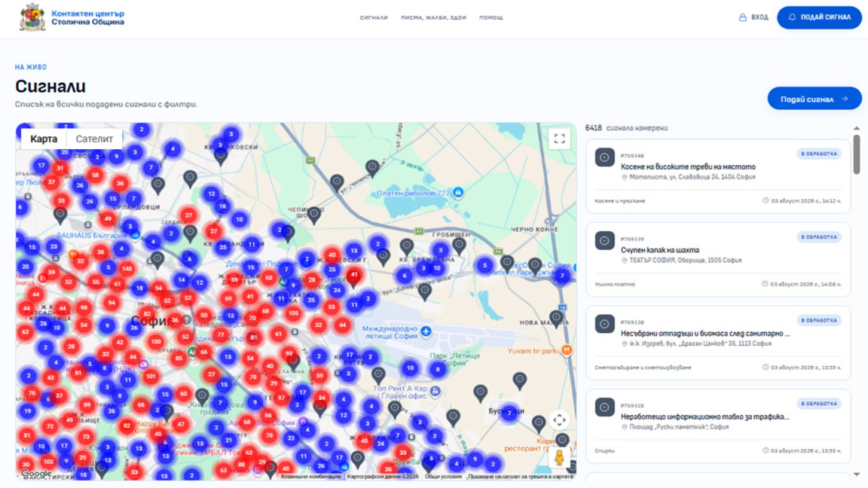Click the Yuvam tır parkı restaurant icon

567,349
